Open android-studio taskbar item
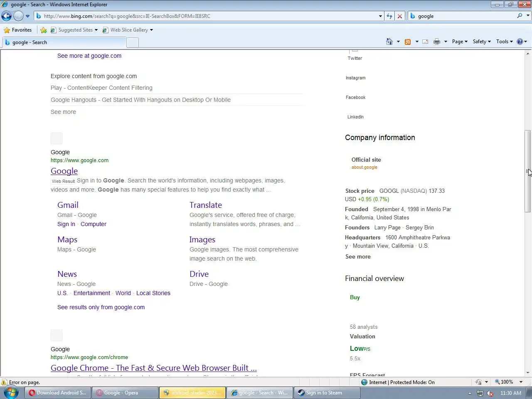Screen dimensions: 532x399 (192, 393)
